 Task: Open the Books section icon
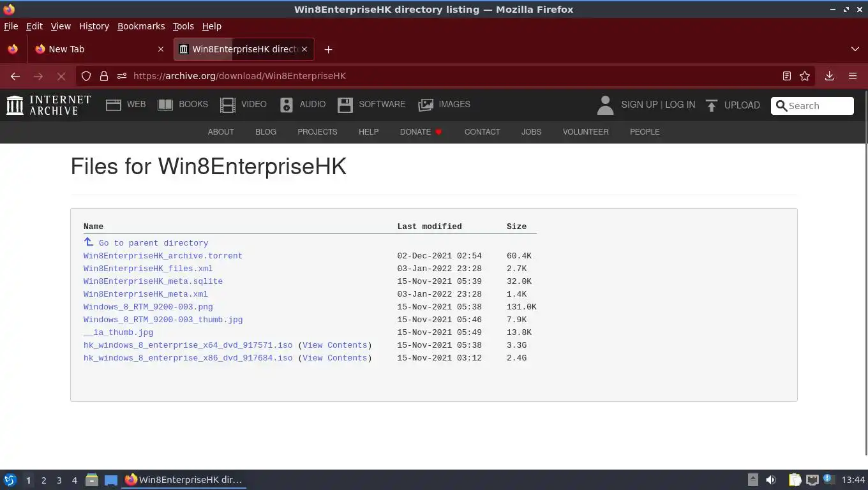point(165,105)
